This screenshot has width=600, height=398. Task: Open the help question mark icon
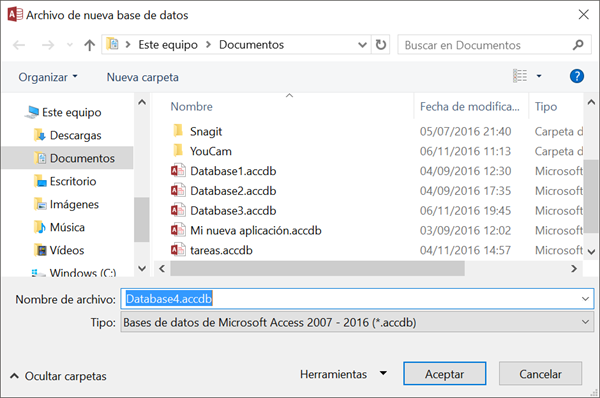(577, 76)
